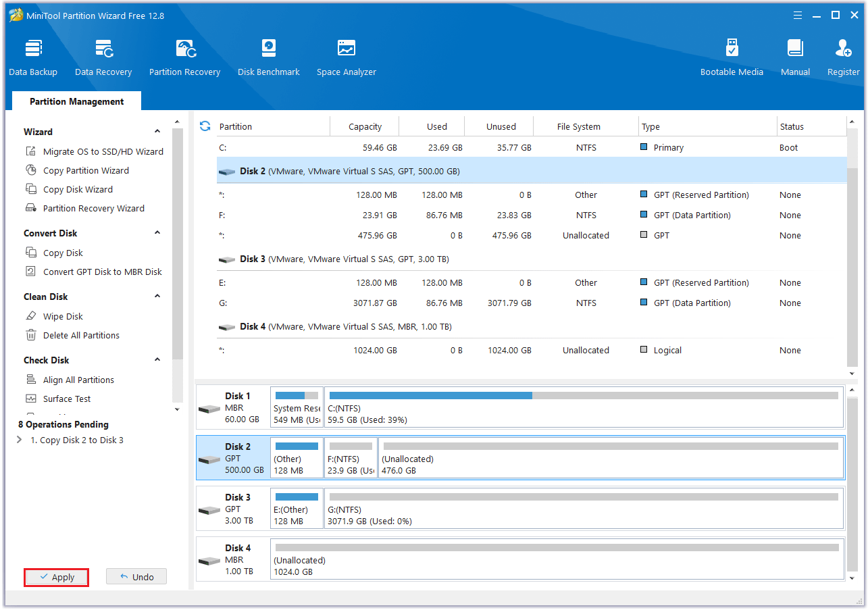Collapse the Clean Disk section

pyautogui.click(x=157, y=297)
